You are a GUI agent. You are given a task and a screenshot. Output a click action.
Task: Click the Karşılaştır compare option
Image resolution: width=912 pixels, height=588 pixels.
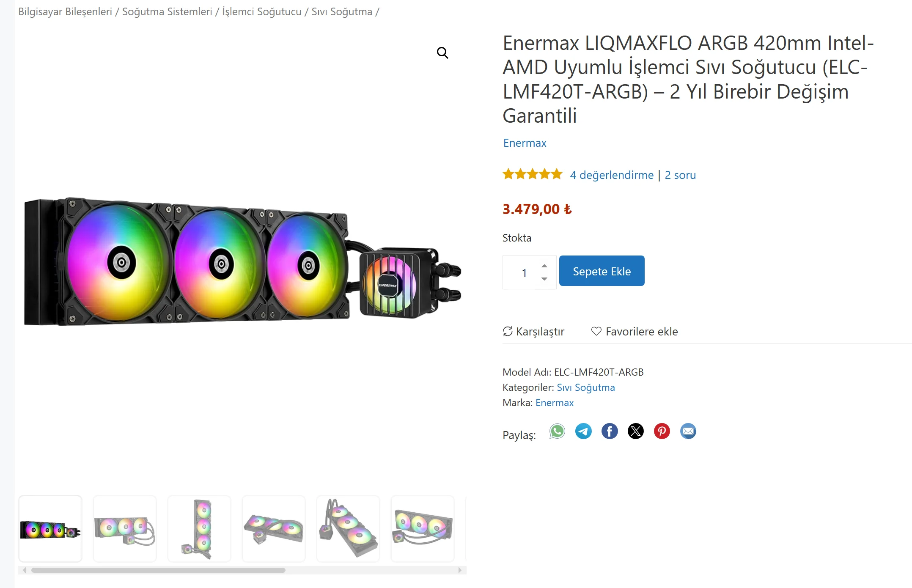pyautogui.click(x=534, y=332)
